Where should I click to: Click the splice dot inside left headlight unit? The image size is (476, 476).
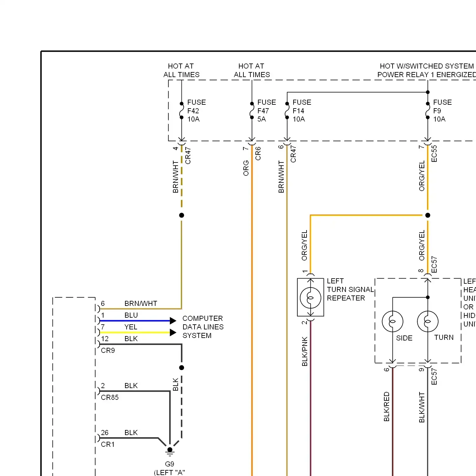coord(428,297)
